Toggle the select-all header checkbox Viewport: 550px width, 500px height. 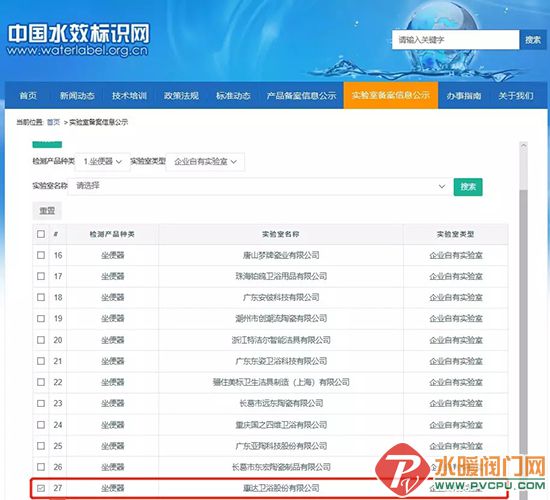[41, 234]
